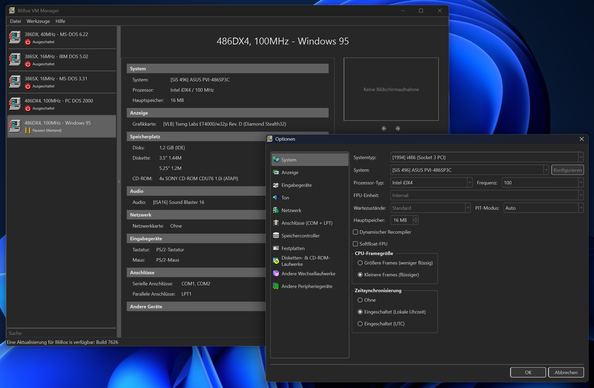Screen dimensions: 594x388
Task: Select Eingeschaltet (Lokale Uhrzeit)
Action: 360,312
